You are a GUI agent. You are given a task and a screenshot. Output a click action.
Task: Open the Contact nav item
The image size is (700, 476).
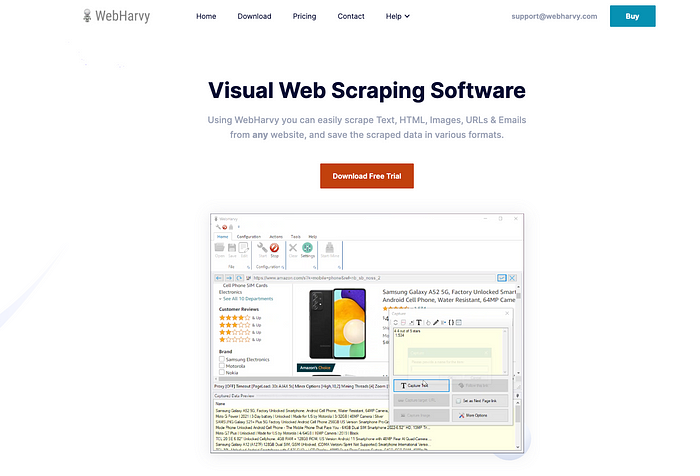(x=350, y=16)
